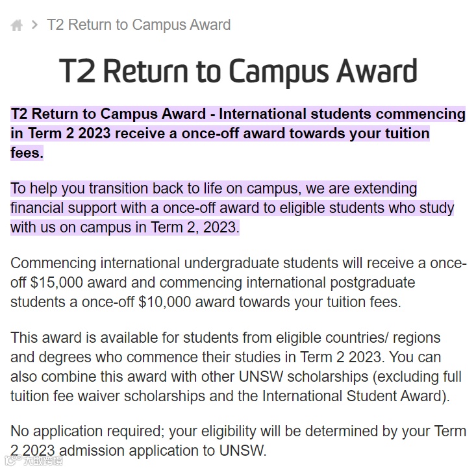This screenshot has width=476, height=470.
Task: Click 'tuition fee waiver scholarships' text
Action: click(x=107, y=396)
